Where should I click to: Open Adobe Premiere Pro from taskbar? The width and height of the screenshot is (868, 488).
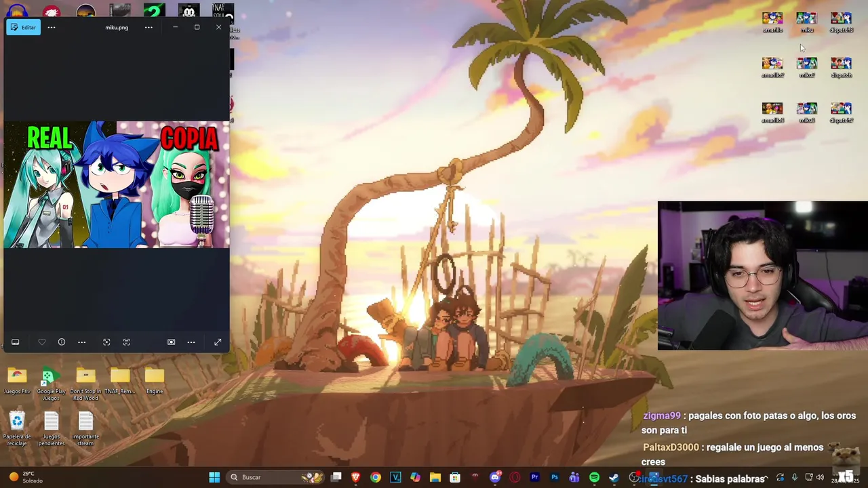(534, 477)
